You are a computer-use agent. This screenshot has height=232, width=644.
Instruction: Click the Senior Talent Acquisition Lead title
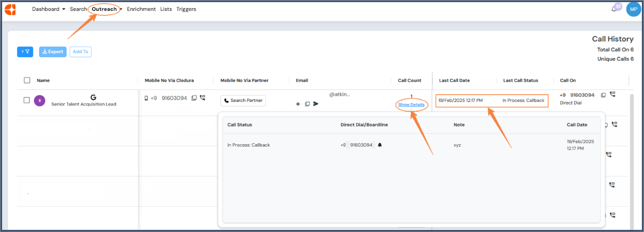pyautogui.click(x=84, y=104)
